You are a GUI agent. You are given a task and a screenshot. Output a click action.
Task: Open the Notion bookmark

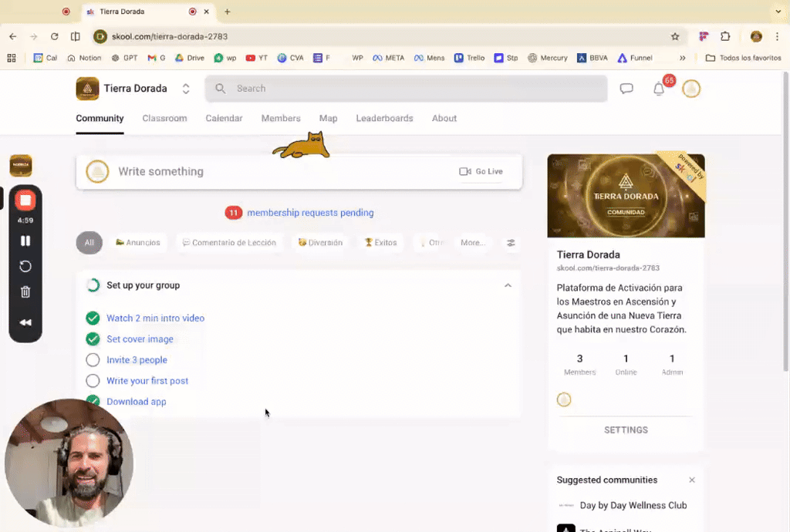pyautogui.click(x=84, y=58)
